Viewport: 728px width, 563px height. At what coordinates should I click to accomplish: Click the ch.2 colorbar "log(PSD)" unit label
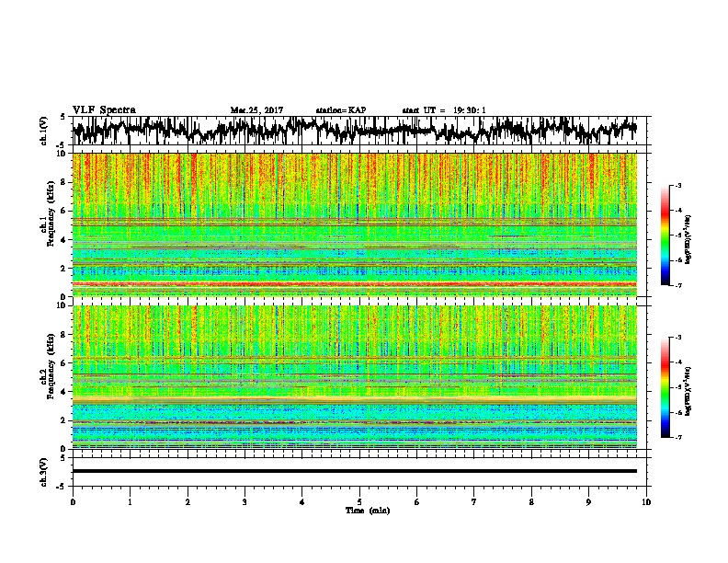(x=688, y=391)
